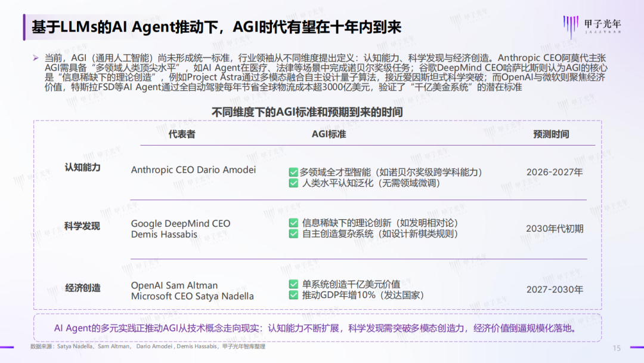Click the purple arrow bullet before 当前
Viewport: 644px width, 363px height.
[36, 58]
